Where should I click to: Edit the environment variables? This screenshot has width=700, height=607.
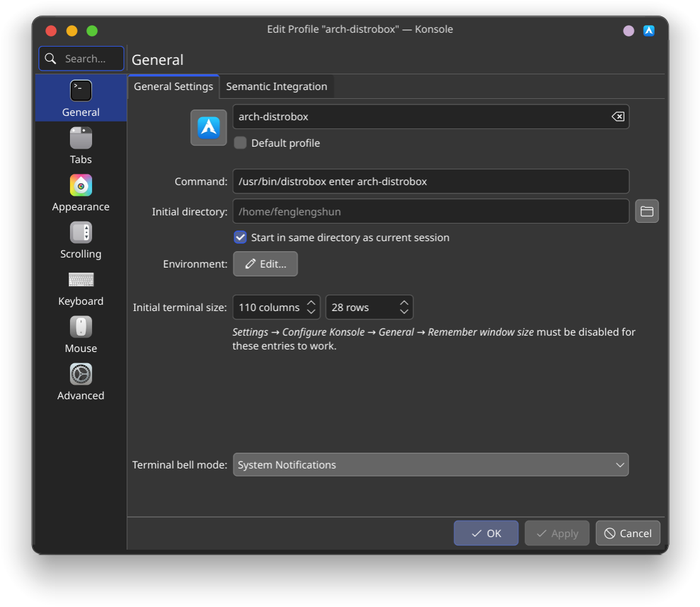pyautogui.click(x=265, y=264)
